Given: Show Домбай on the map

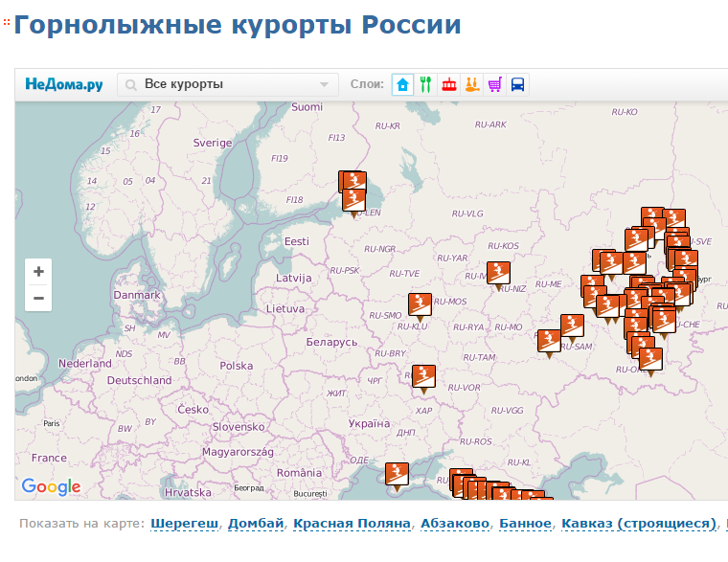Looking at the screenshot, I should point(256,524).
